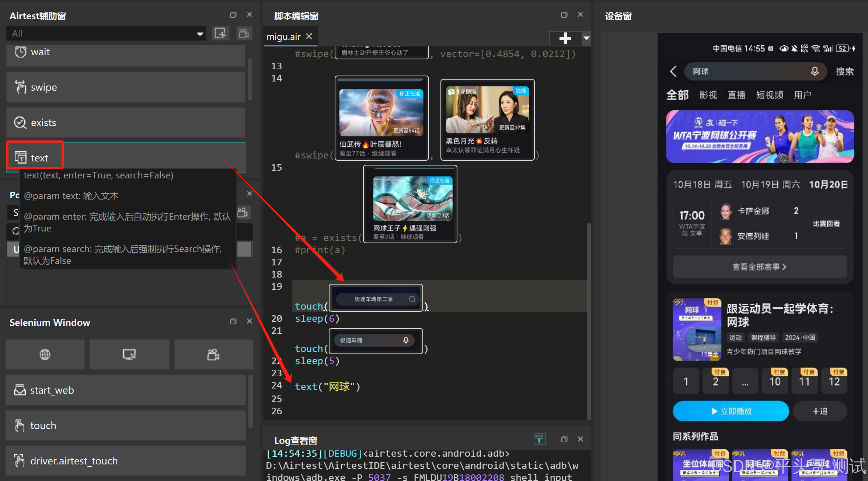Select the 影视 tab in device screen
The height and width of the screenshot is (481, 868).
coord(708,95)
